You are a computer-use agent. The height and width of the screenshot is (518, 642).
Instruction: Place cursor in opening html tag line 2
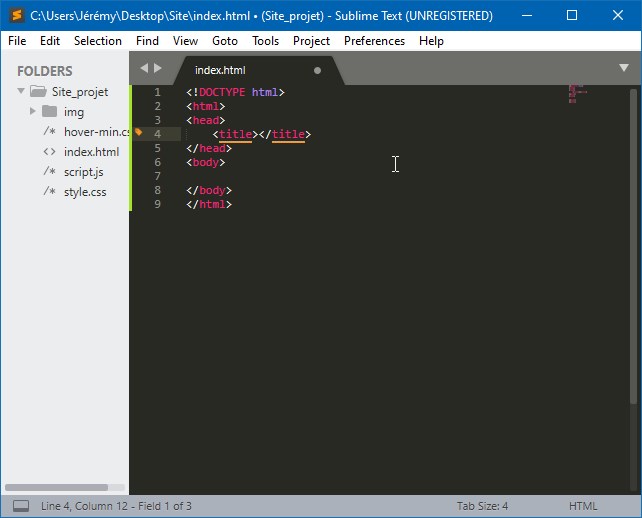pos(206,106)
